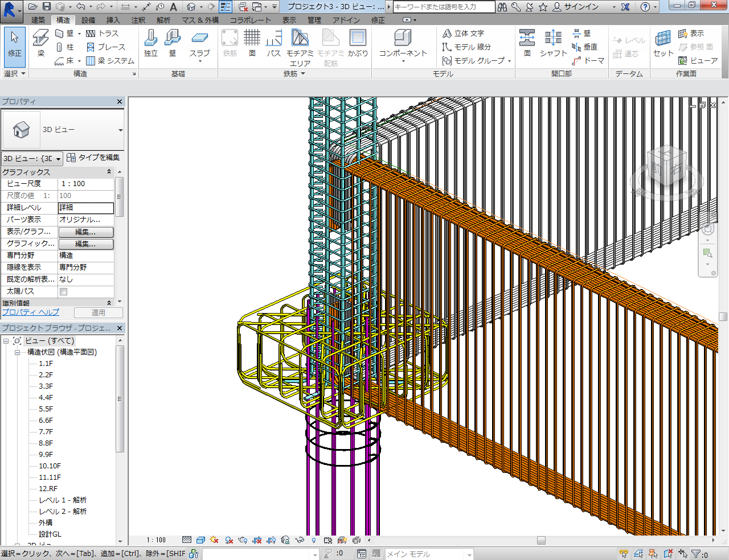Select the シャフト opening tool
The image size is (729, 560).
(x=553, y=43)
